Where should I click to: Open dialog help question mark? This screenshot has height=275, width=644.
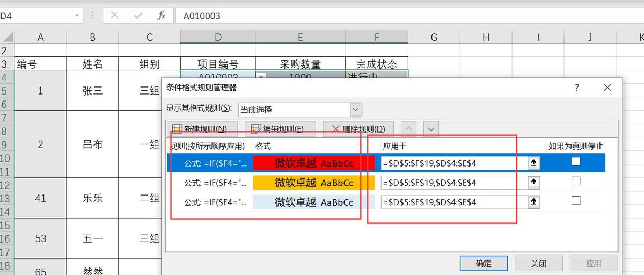tap(577, 88)
